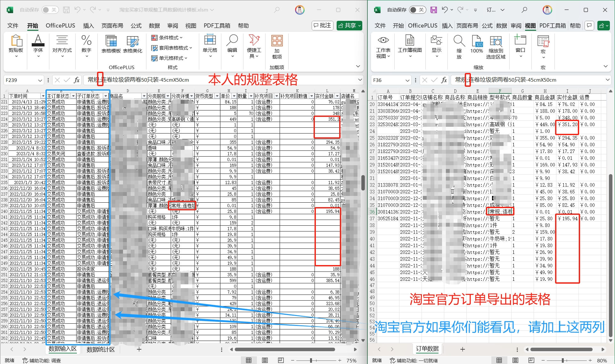615x364 pixels.
Task: Toggle AutoSave switch in left window
Action: 50,10
